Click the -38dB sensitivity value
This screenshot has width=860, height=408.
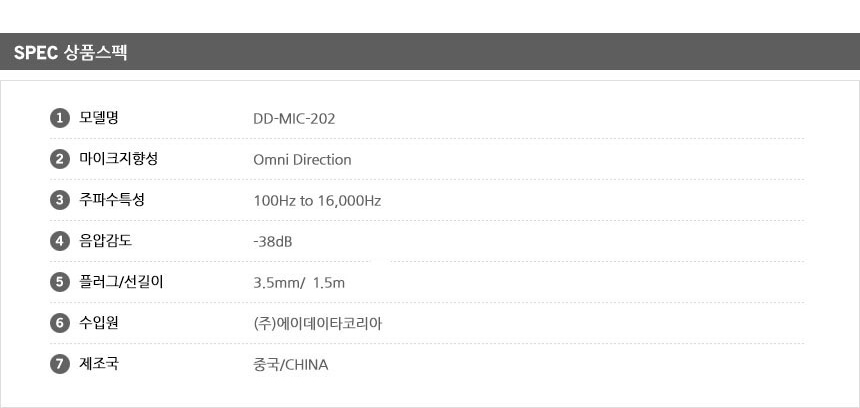click(x=273, y=242)
